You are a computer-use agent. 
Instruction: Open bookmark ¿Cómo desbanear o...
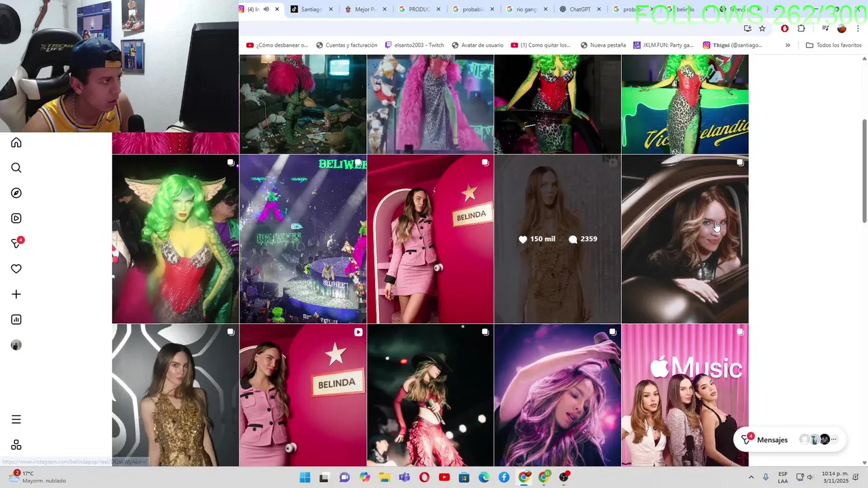click(x=277, y=45)
